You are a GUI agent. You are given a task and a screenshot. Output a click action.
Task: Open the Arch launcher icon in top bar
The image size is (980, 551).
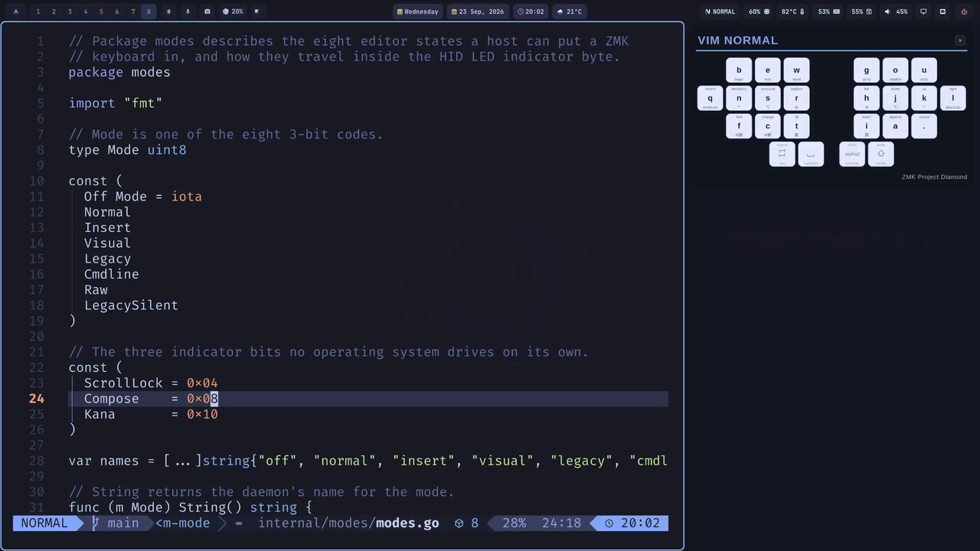click(15, 11)
